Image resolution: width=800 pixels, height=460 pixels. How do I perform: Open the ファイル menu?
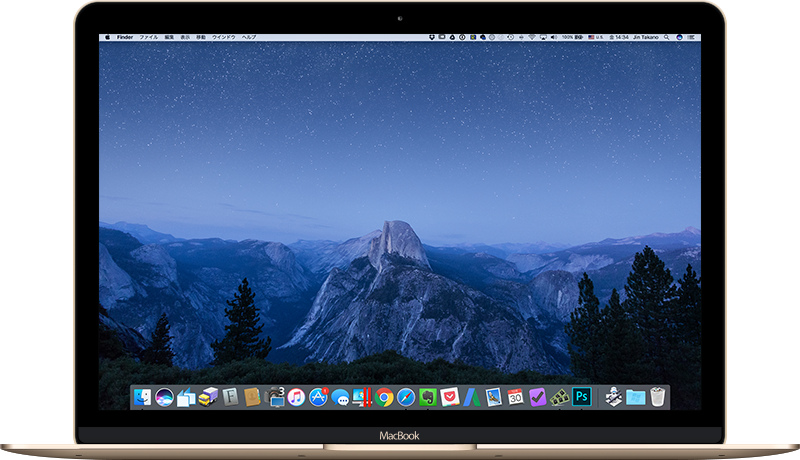tap(148, 37)
